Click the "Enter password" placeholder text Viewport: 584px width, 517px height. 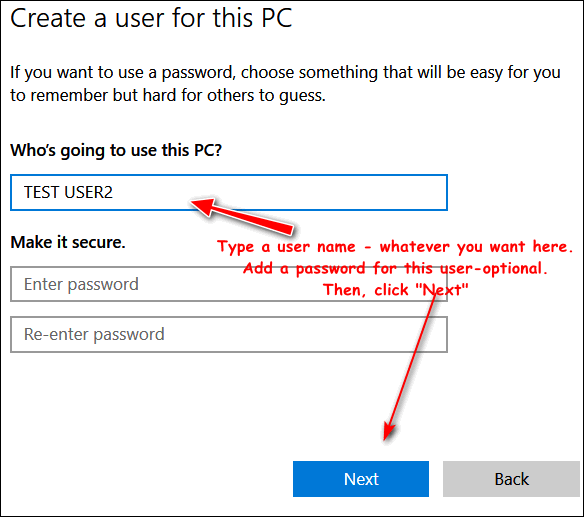pos(81,285)
